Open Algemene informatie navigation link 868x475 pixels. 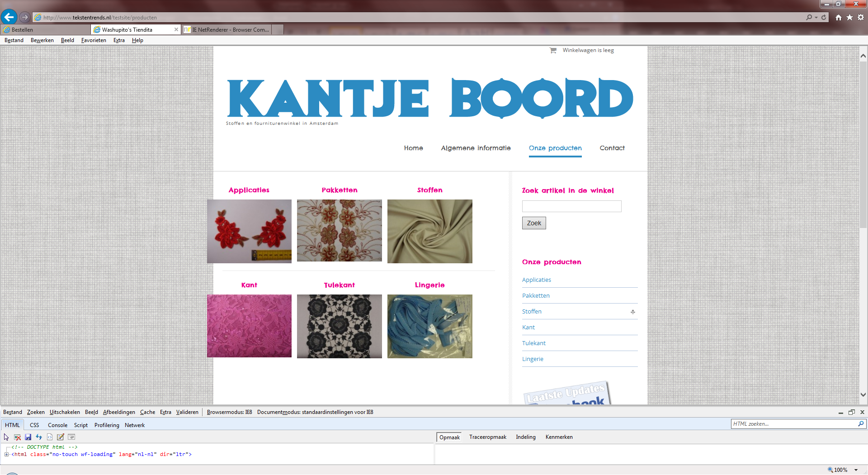click(x=476, y=148)
